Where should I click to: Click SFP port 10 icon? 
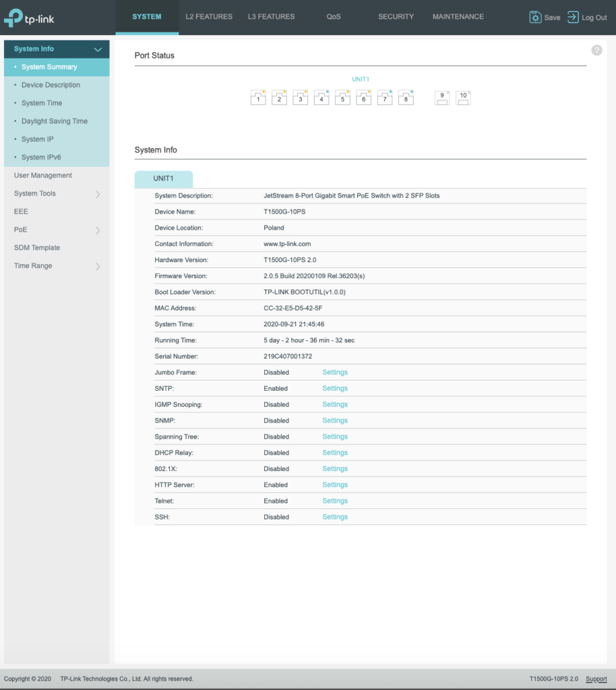(463, 98)
